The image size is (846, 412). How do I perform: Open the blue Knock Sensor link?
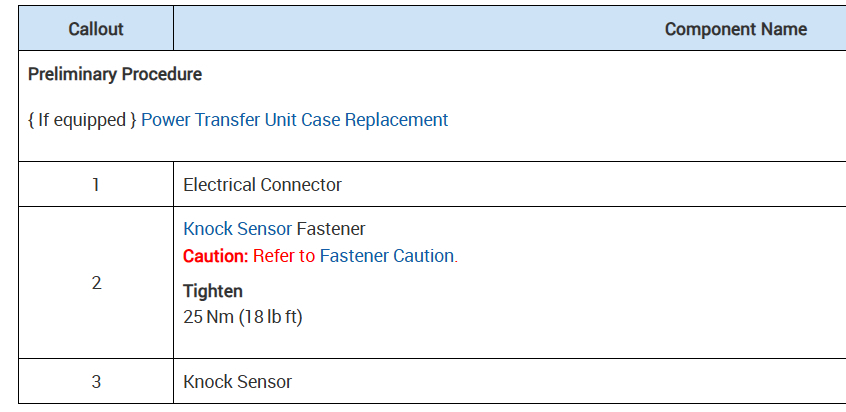(237, 229)
